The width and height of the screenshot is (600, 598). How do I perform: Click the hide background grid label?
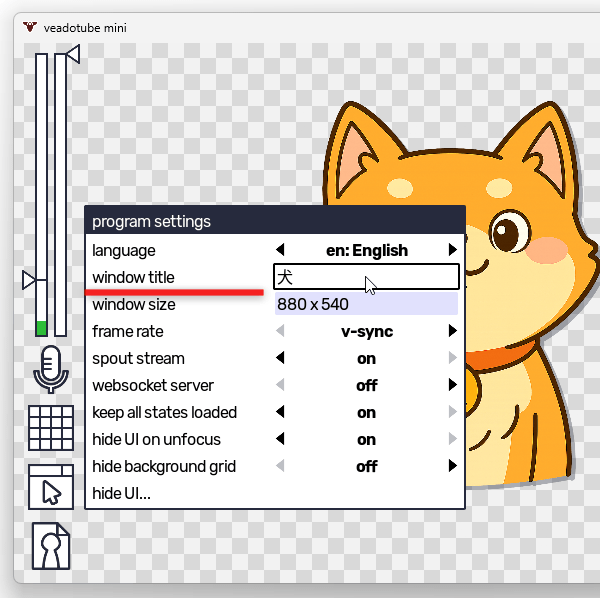(164, 467)
